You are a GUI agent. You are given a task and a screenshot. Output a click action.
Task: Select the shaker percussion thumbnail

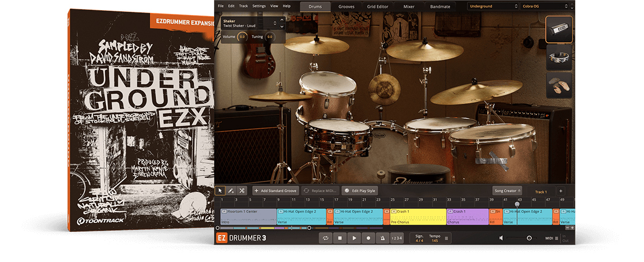tap(559, 29)
